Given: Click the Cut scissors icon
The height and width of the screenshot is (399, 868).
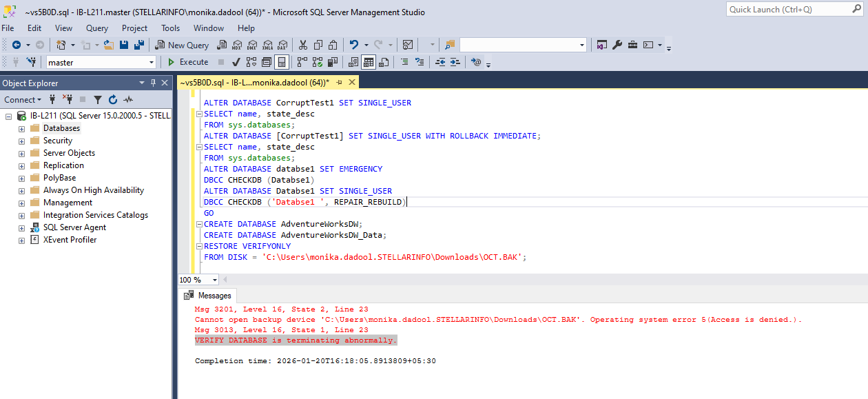Looking at the screenshot, I should [x=302, y=45].
